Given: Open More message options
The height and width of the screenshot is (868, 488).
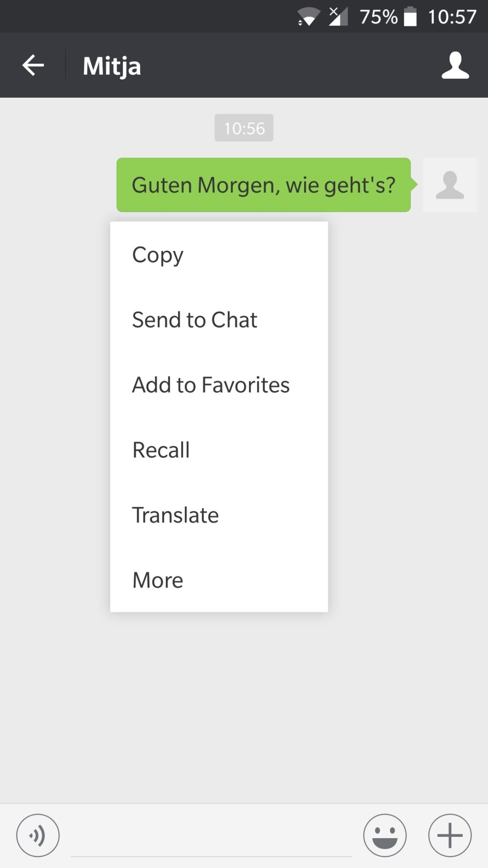Looking at the screenshot, I should pos(157,580).
